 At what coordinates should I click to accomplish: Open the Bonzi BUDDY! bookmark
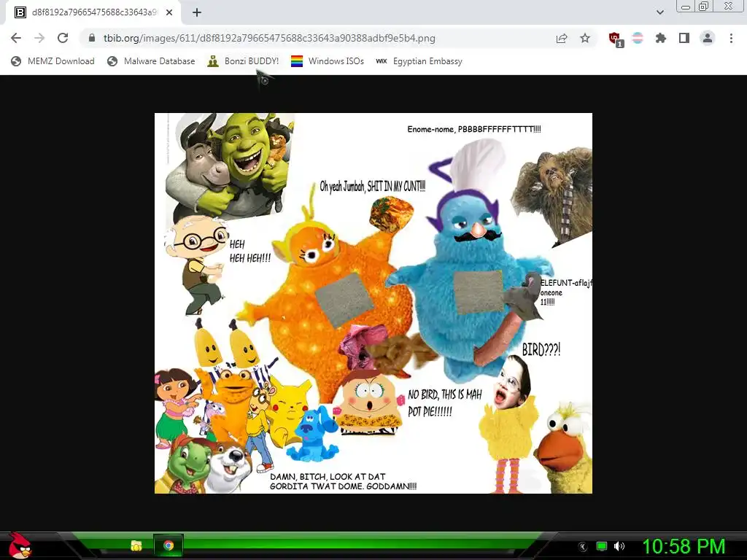244,61
